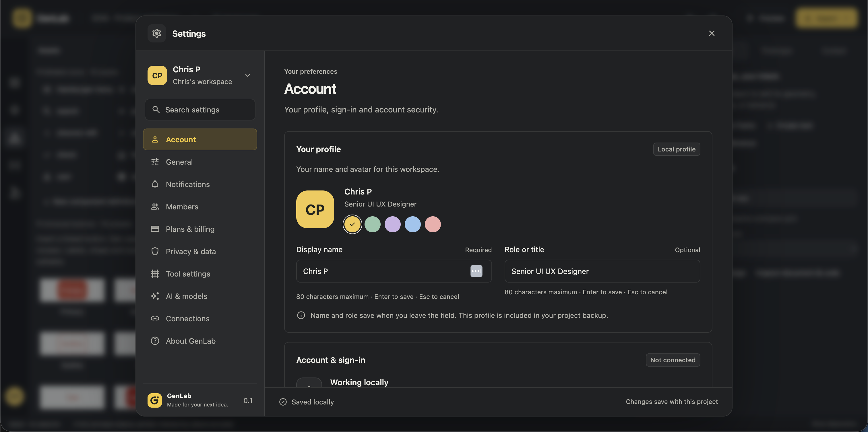
Task: Select the green avatar color swatch
Action: pos(372,224)
